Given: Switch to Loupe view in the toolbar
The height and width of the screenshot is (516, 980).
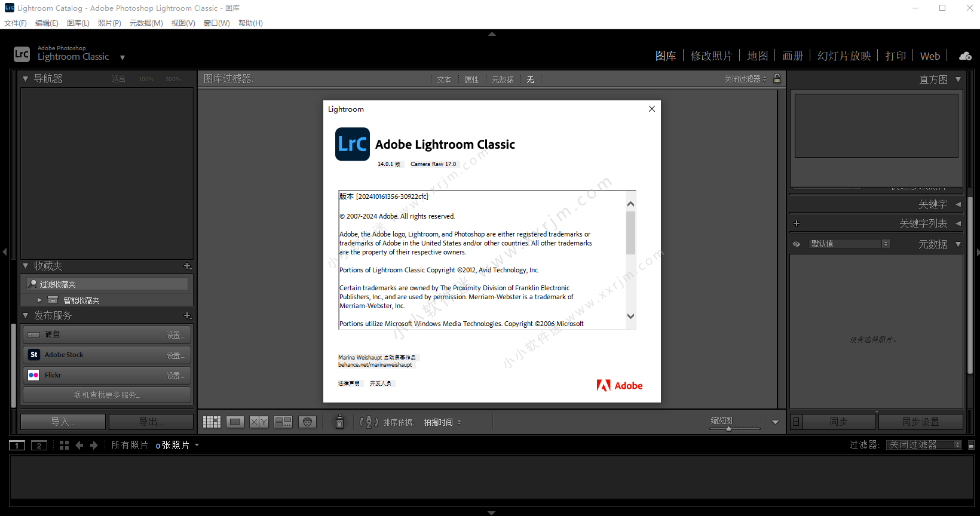Looking at the screenshot, I should pos(235,422).
